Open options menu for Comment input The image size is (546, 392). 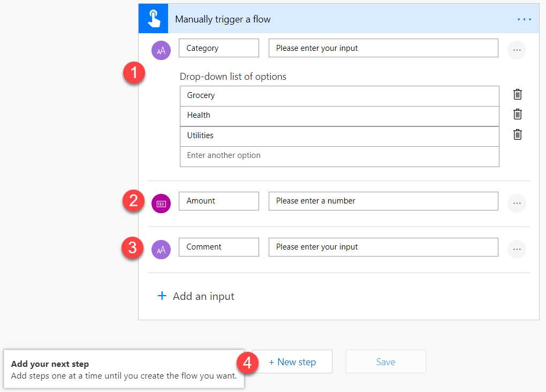[517, 249]
